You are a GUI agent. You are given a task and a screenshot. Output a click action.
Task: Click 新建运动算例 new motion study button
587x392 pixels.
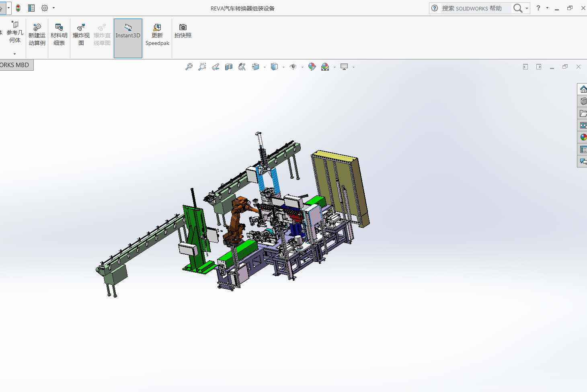(x=37, y=35)
